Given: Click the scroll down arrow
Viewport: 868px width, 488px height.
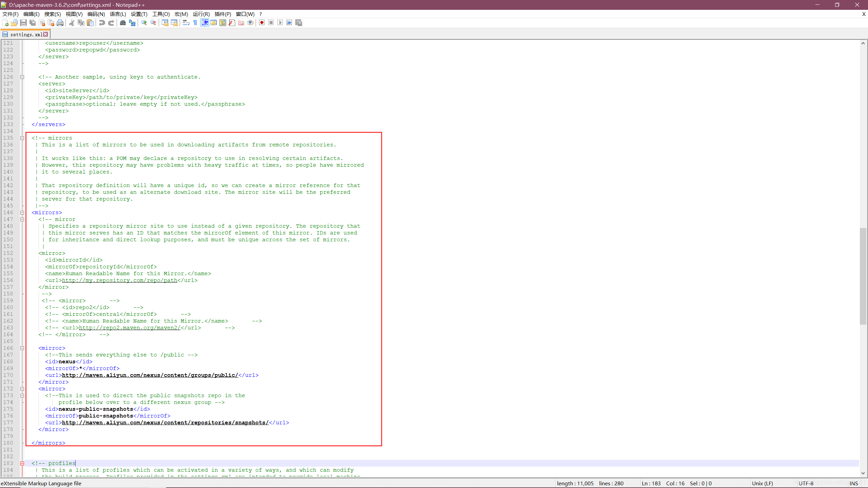Looking at the screenshot, I should pos(863,473).
